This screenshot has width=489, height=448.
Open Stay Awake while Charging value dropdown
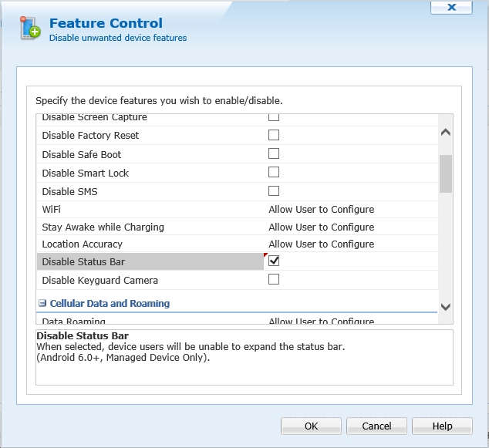point(321,227)
